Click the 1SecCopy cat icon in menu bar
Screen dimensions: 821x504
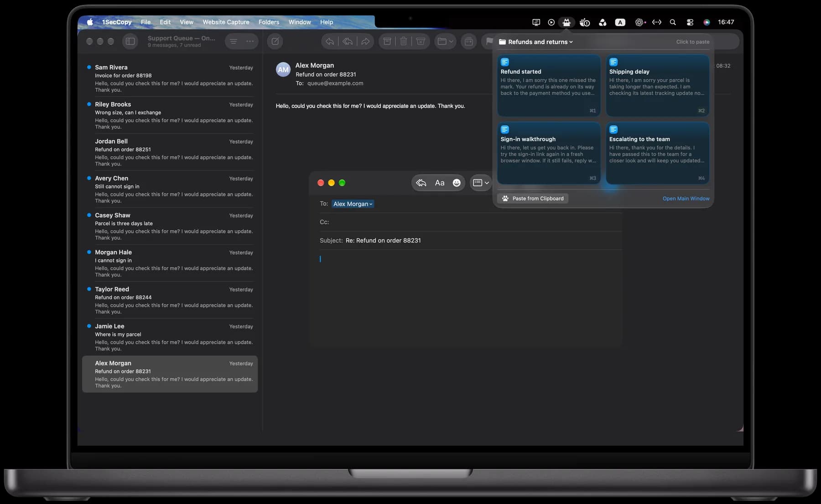click(x=566, y=22)
